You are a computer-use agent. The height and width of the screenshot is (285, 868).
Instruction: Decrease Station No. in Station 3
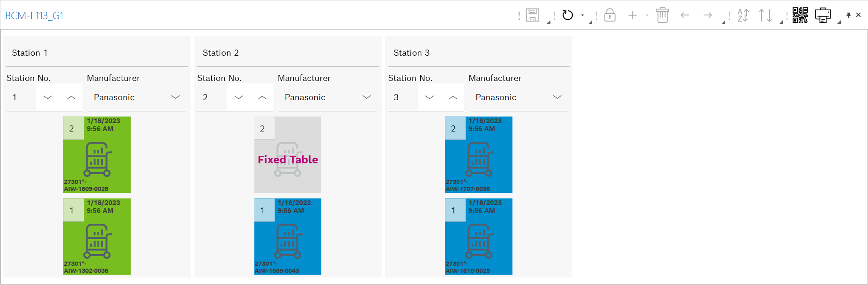(430, 97)
